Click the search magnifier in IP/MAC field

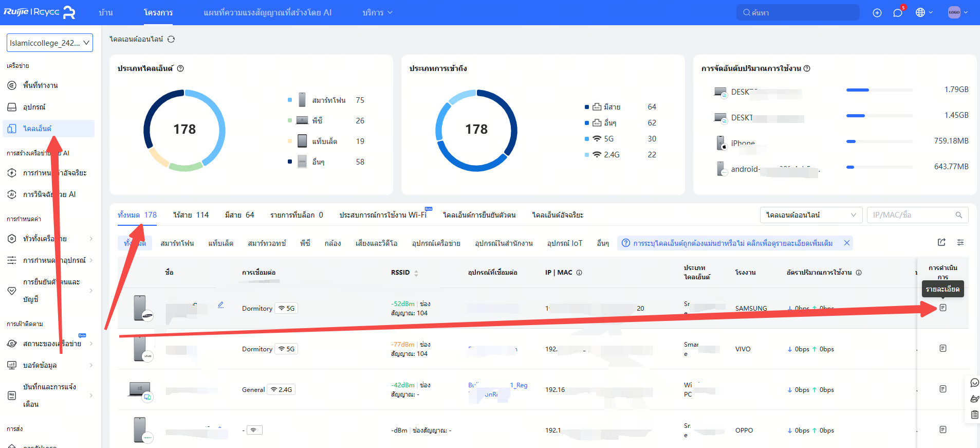coord(958,215)
